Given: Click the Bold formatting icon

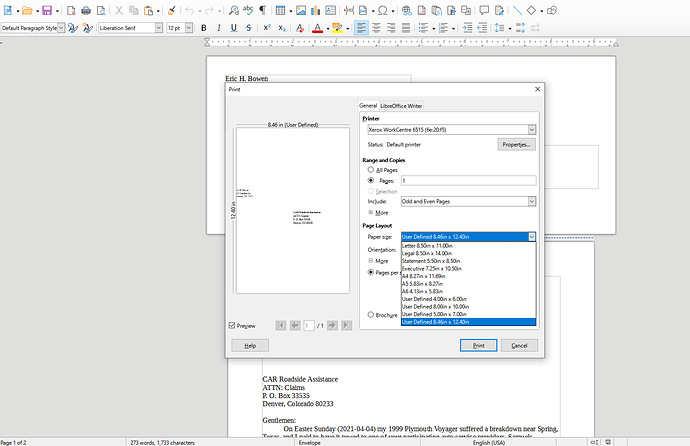Looking at the screenshot, I should pyautogui.click(x=204, y=28).
